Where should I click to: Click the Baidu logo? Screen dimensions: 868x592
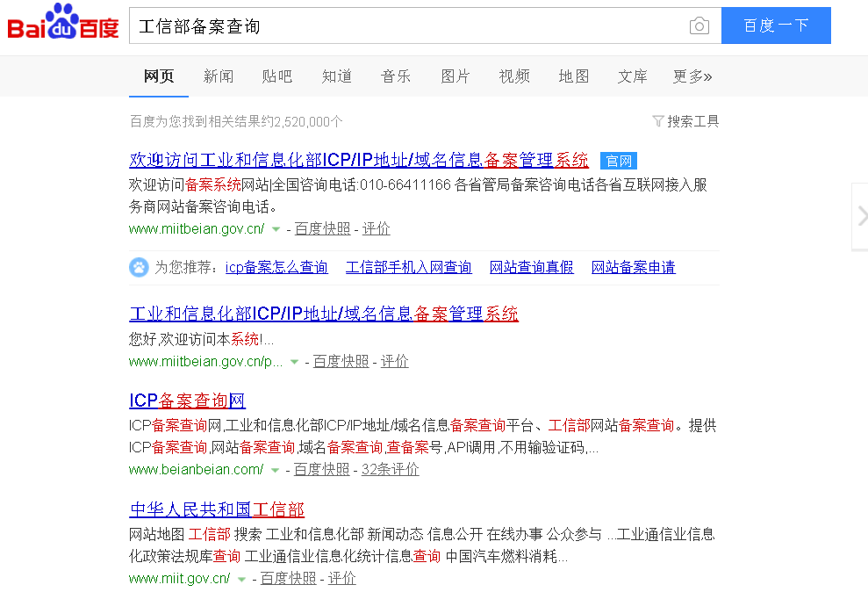pyautogui.click(x=63, y=22)
